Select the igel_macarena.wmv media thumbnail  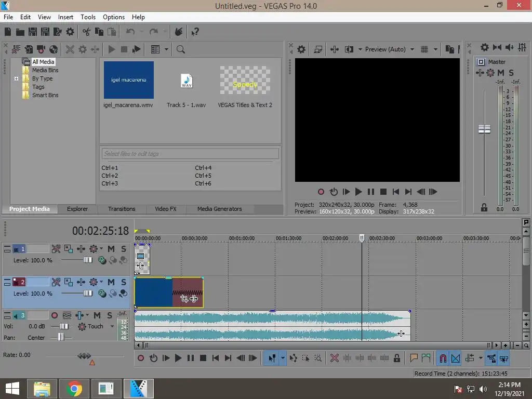coord(129,80)
